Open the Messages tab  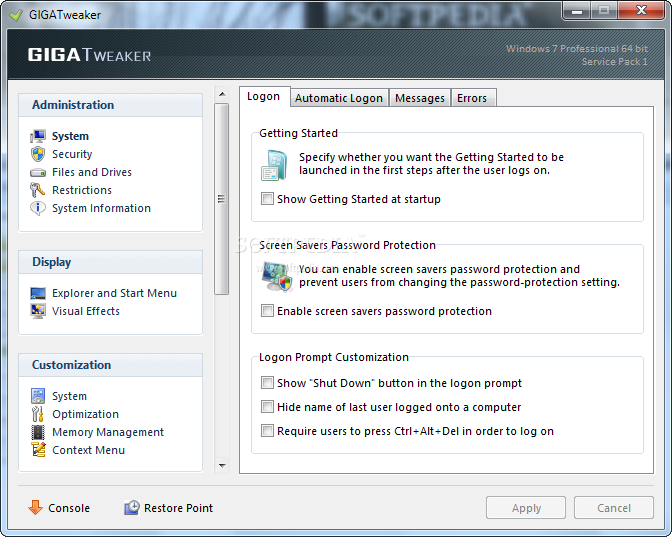pyautogui.click(x=419, y=98)
